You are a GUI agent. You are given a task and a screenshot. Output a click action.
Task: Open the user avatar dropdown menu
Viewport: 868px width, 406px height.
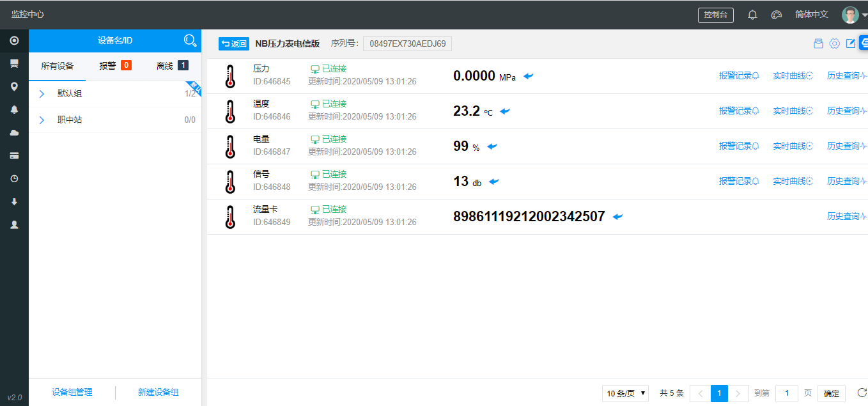coord(851,14)
